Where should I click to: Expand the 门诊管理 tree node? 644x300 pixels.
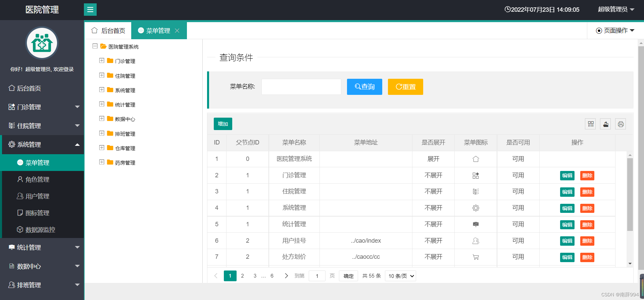[x=102, y=60]
